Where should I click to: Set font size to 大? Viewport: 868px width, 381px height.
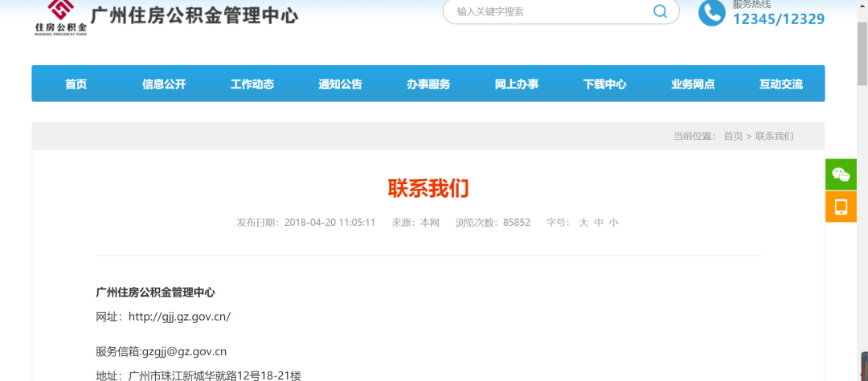(x=584, y=223)
